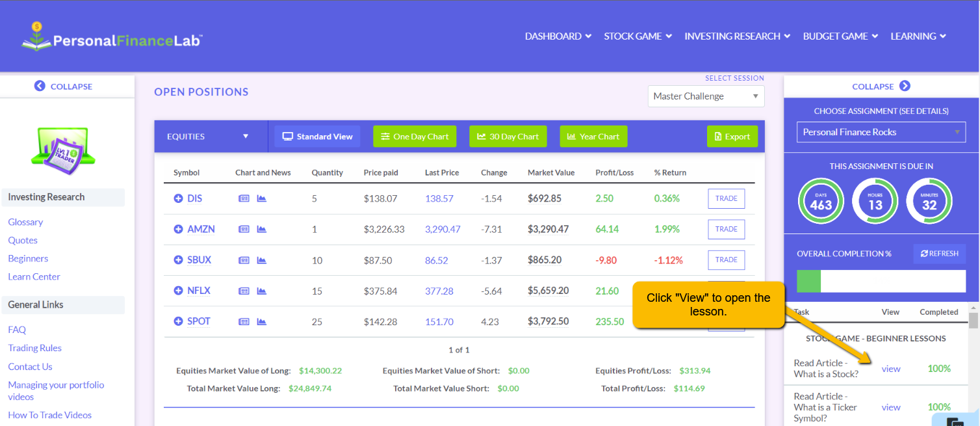Open news icon for SPOT
The image size is (980, 426).
pos(244,321)
